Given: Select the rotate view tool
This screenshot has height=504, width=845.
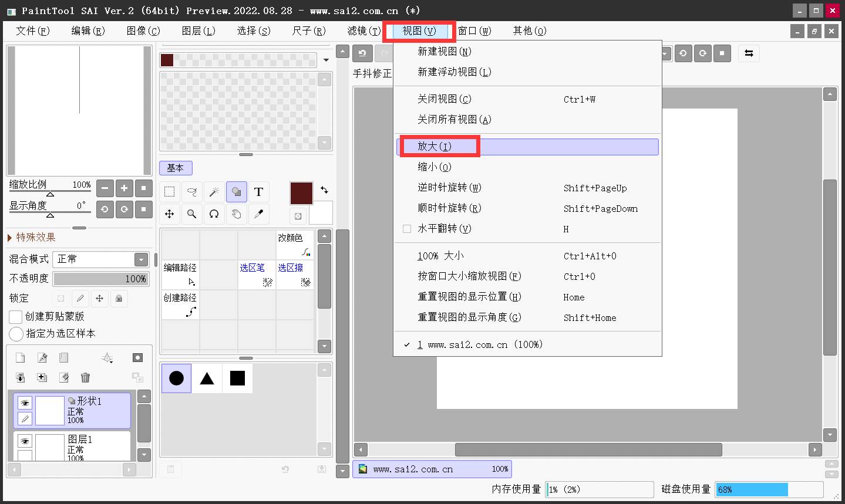Looking at the screenshot, I should click(214, 214).
